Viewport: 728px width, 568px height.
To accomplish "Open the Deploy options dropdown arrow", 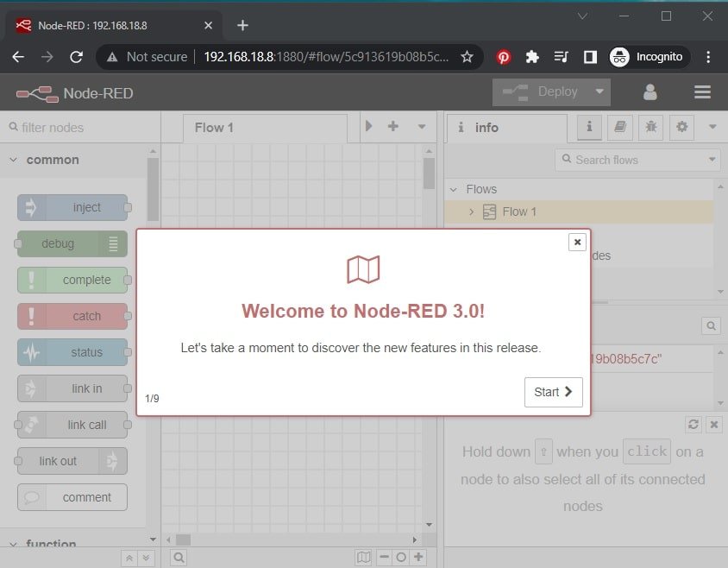I will pyautogui.click(x=599, y=92).
